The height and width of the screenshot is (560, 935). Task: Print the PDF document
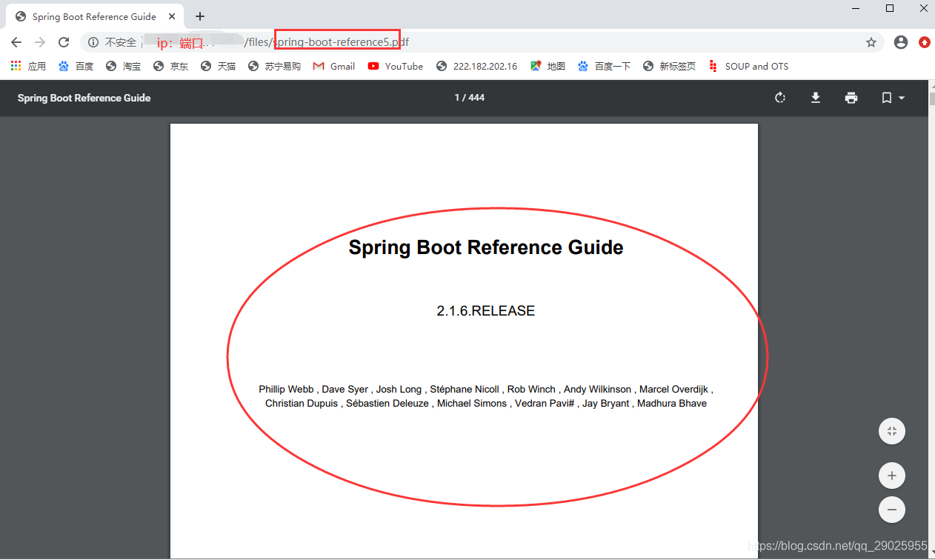coord(851,98)
